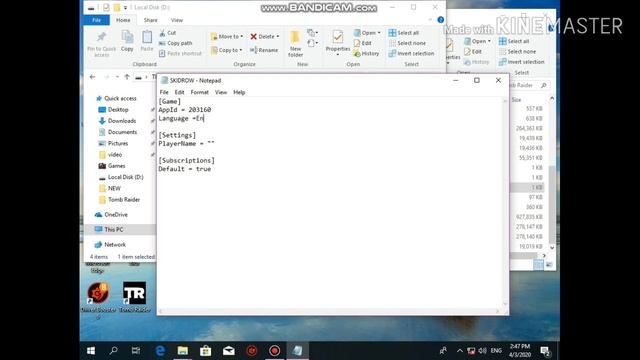Open File tab in Local Disk Explorer ribbon
Screen dimensions: 640x360
click(96, 20)
